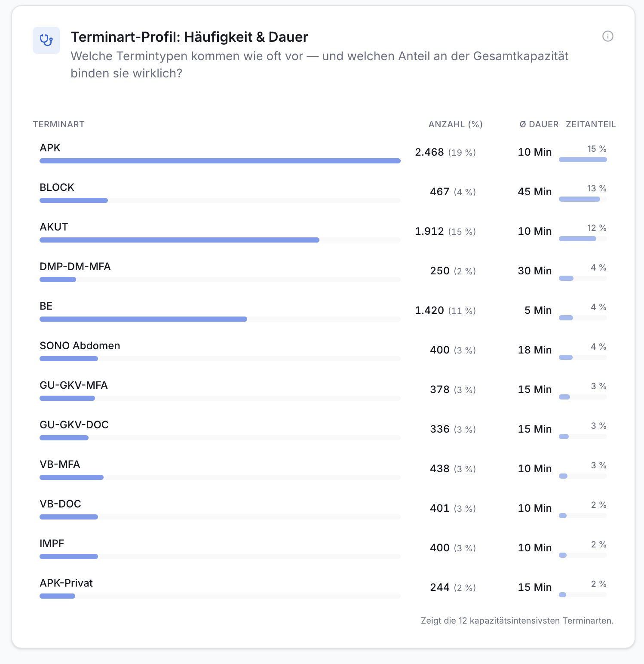Screen dimensions: 644x664
Task: Click the 12 % Zeitanteil value for AKUT
Action: click(597, 228)
